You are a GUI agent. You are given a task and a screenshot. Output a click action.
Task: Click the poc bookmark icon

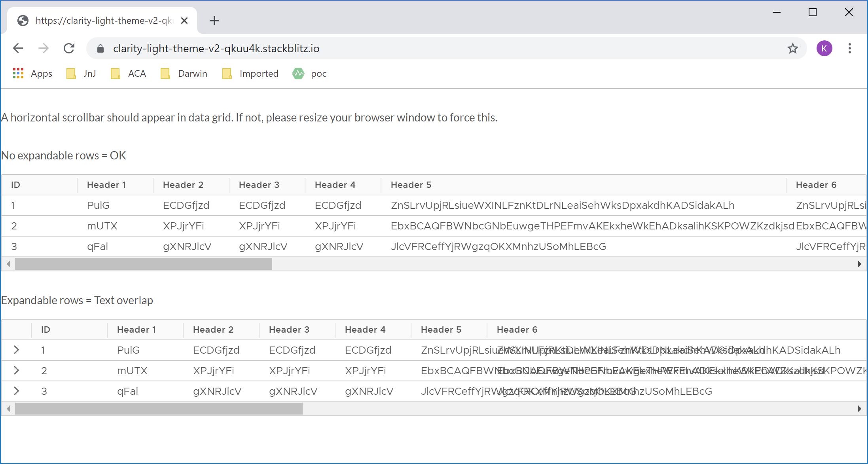coord(298,74)
